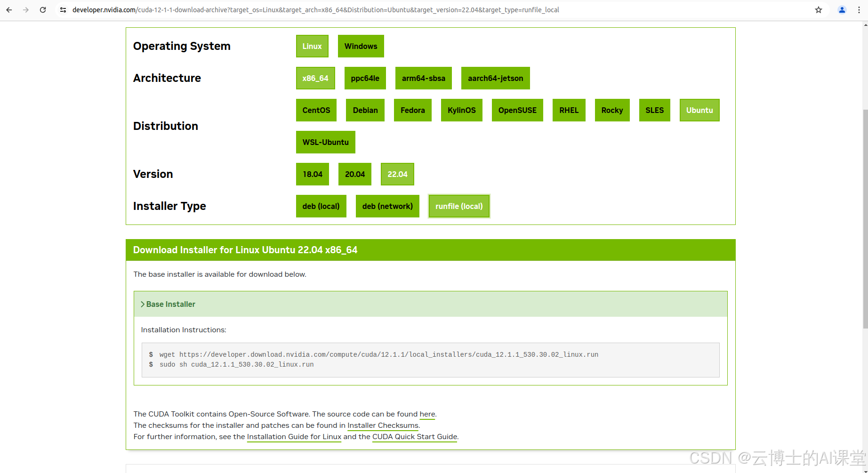Select KylinOS distribution

pos(462,110)
